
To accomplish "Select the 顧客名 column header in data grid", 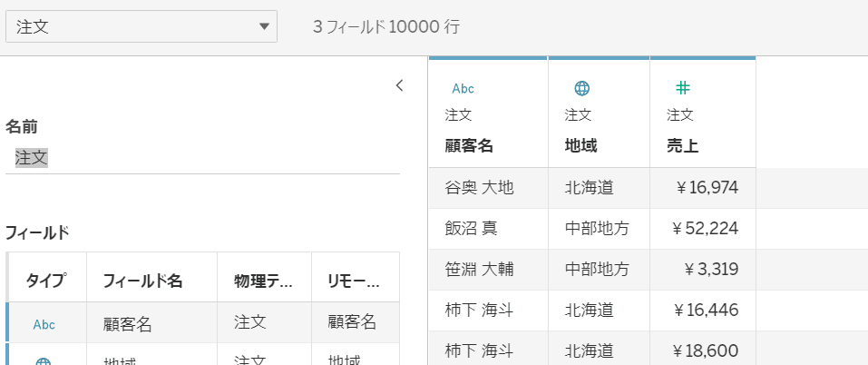I will tap(469, 145).
